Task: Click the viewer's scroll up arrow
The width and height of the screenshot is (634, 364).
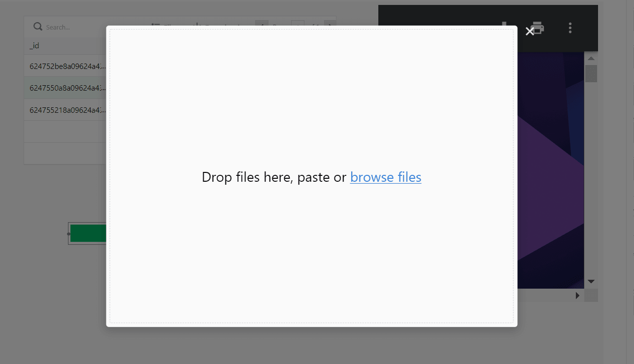Action: tap(591, 58)
